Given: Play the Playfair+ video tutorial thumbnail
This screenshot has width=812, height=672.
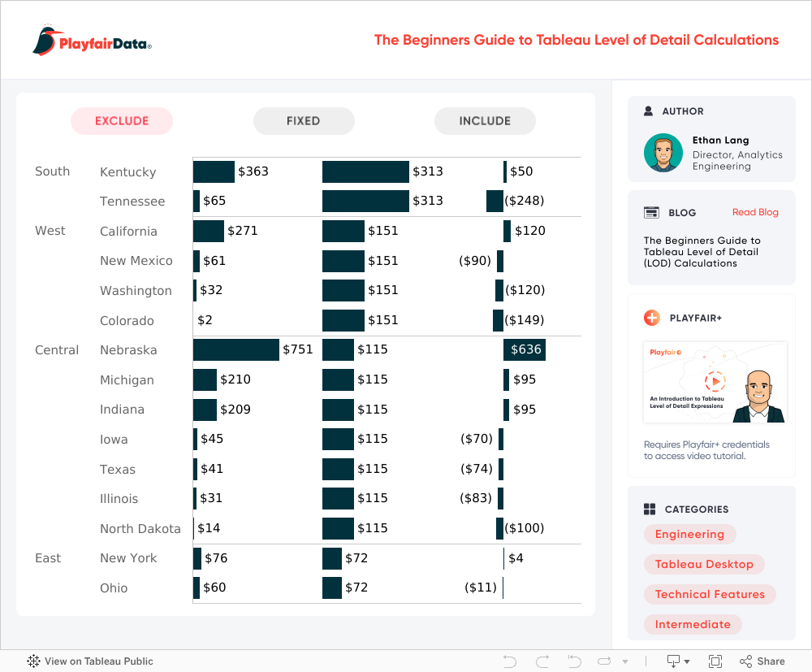Looking at the screenshot, I should coord(715,382).
